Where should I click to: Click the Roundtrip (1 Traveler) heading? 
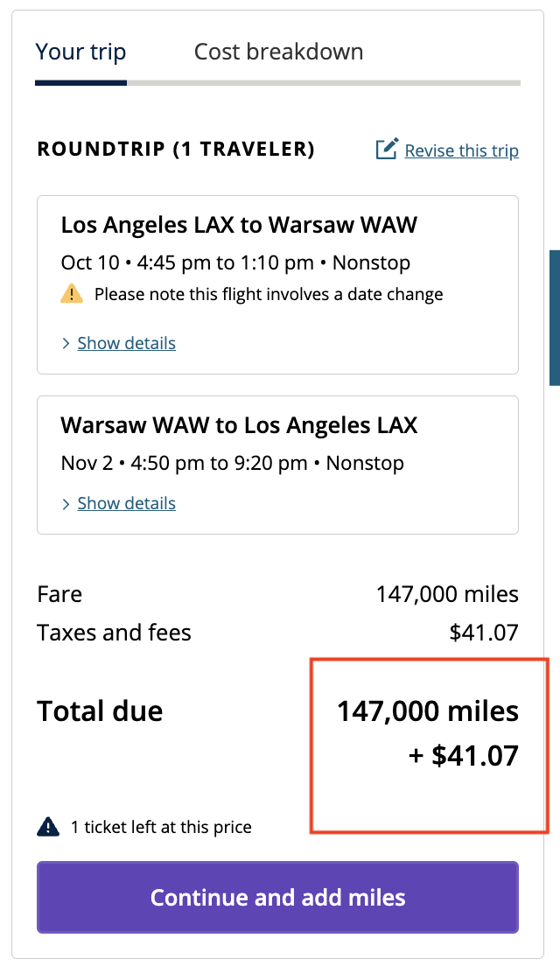(x=176, y=149)
